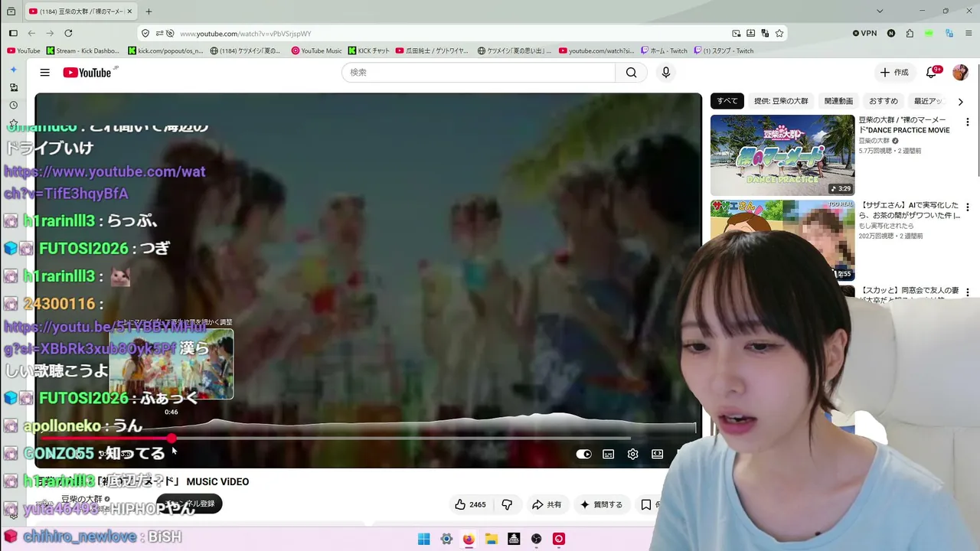
Task: Open Settings gear on the taskbar
Action: click(x=446, y=540)
